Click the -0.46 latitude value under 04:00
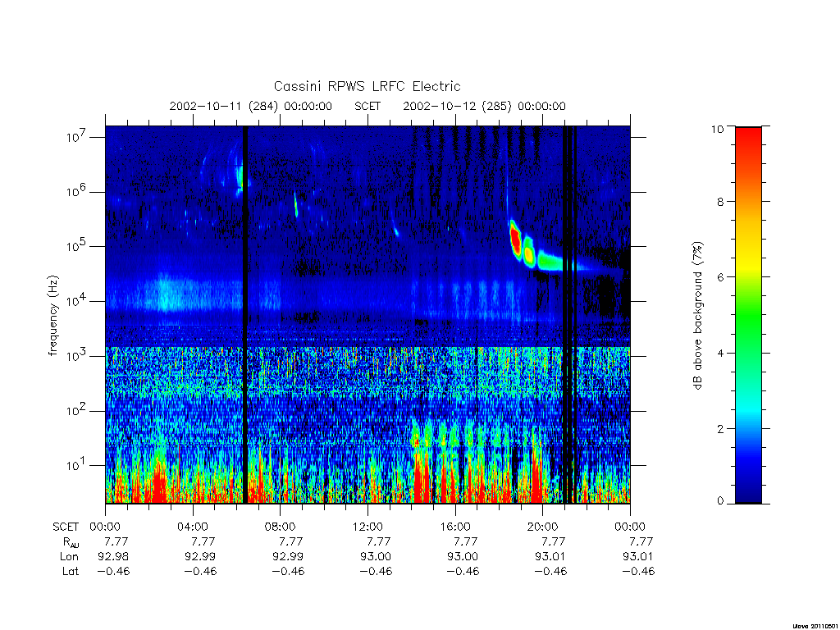The image size is (840, 630). click(x=200, y=571)
